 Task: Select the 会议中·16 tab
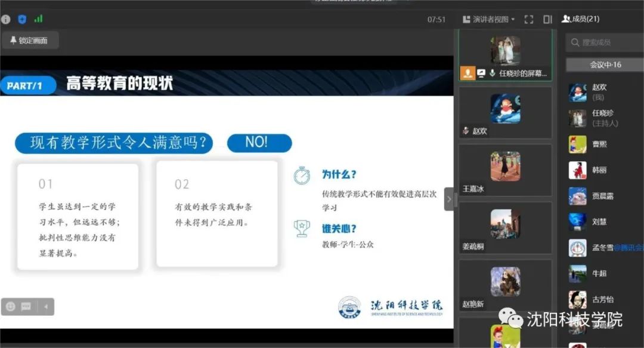click(x=605, y=64)
